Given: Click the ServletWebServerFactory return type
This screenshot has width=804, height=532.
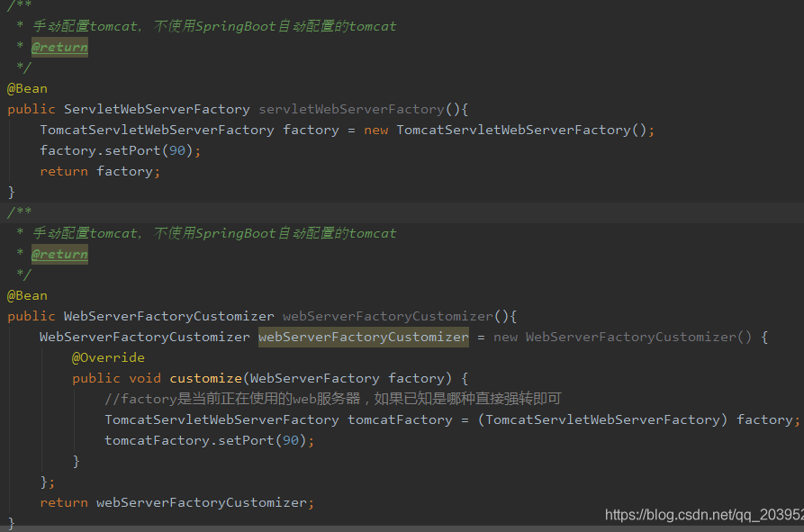Looking at the screenshot, I should 157,109.
